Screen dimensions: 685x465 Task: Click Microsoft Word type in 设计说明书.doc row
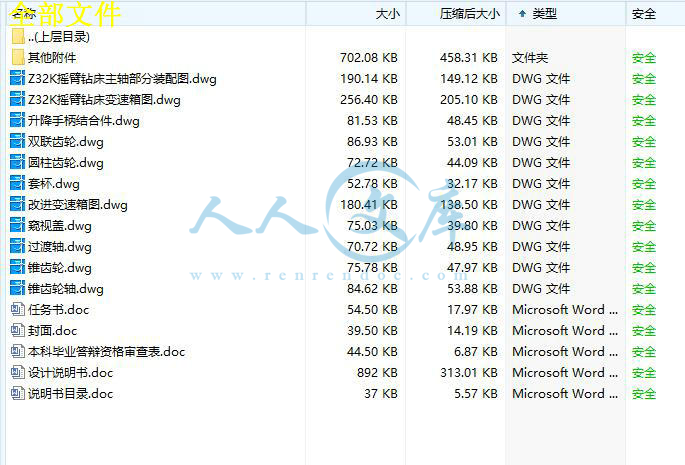click(x=565, y=372)
